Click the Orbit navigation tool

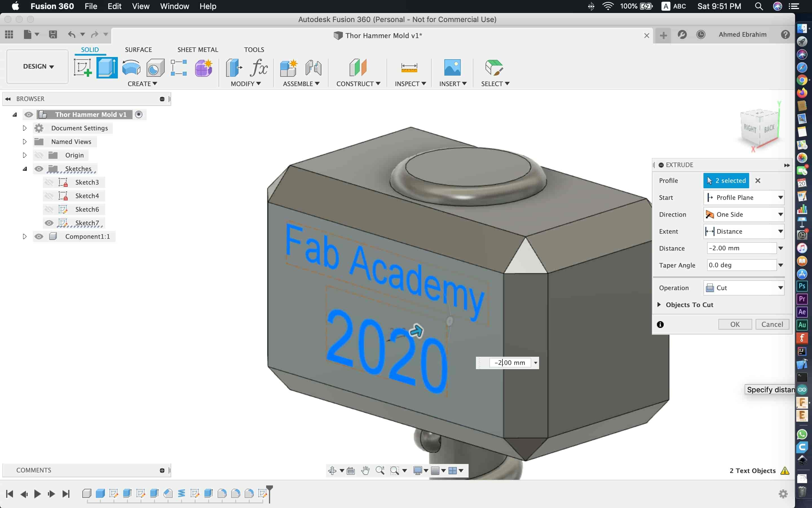(332, 470)
